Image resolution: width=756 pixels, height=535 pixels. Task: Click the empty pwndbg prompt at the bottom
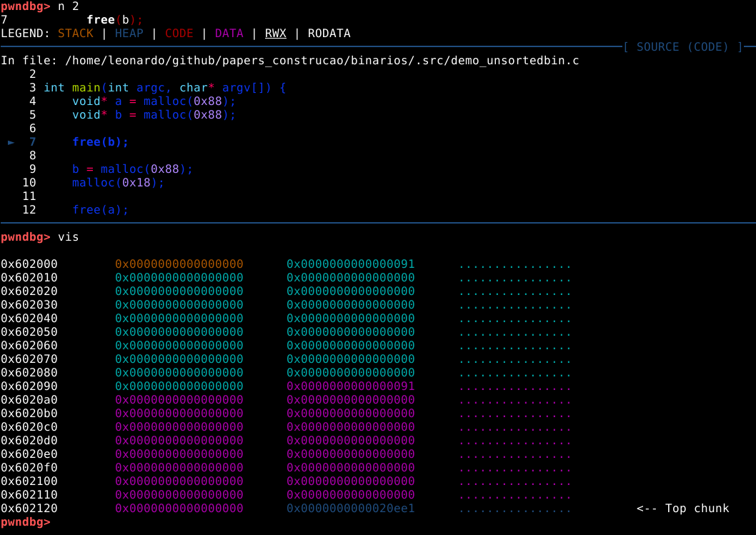click(x=26, y=522)
